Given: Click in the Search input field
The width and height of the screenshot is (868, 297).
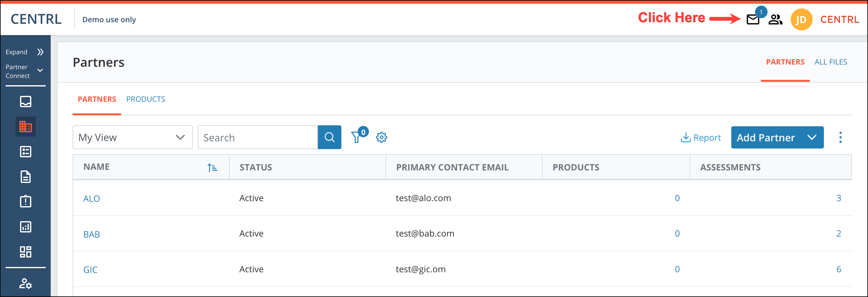Looking at the screenshot, I should pyautogui.click(x=258, y=137).
